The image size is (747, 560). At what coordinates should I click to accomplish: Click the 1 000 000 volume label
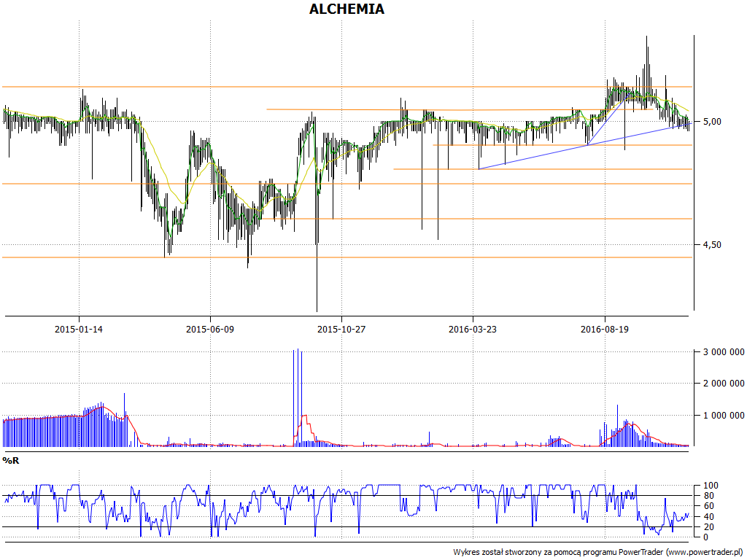tap(724, 415)
